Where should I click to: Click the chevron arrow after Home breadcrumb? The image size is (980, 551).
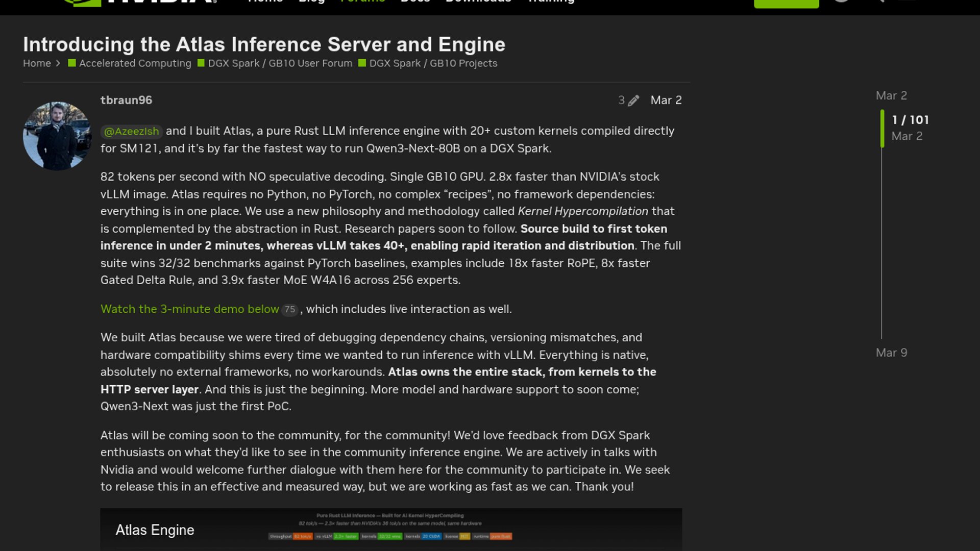click(58, 63)
